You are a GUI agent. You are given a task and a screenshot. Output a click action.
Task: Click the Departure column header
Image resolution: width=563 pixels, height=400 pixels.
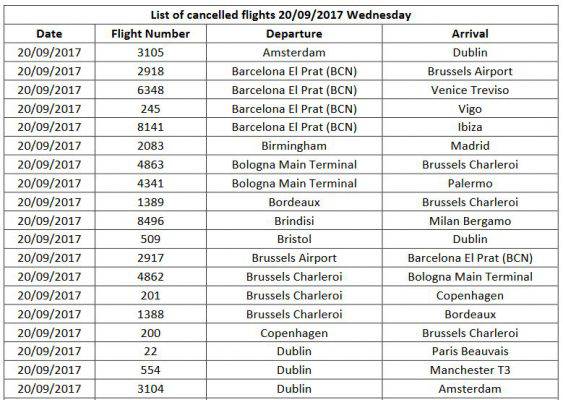294,34
